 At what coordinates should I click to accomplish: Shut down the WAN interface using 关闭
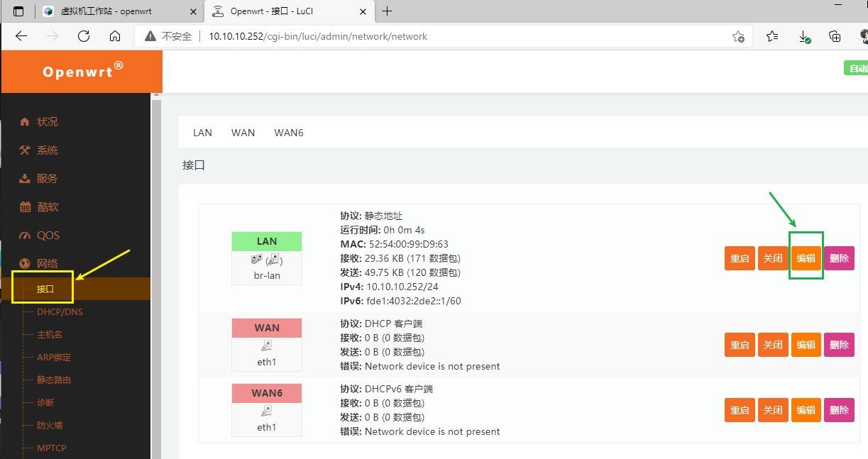click(772, 345)
